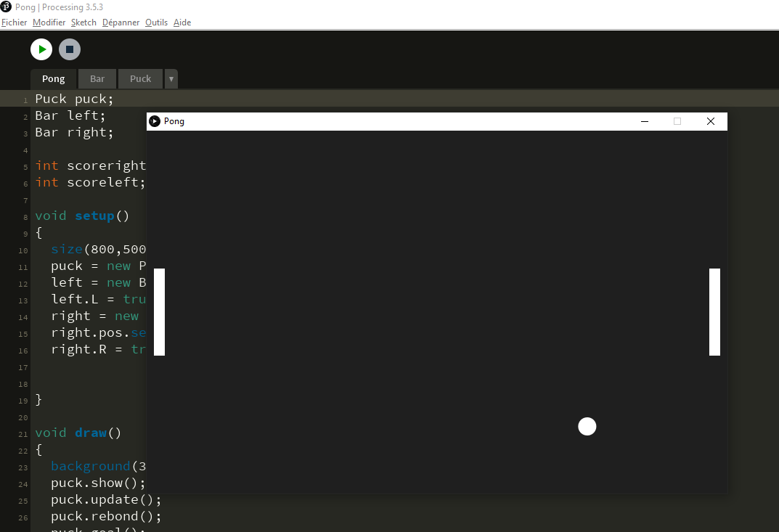This screenshot has width=779, height=532.
Task: Minimize the Pong sketch window
Action: click(645, 121)
